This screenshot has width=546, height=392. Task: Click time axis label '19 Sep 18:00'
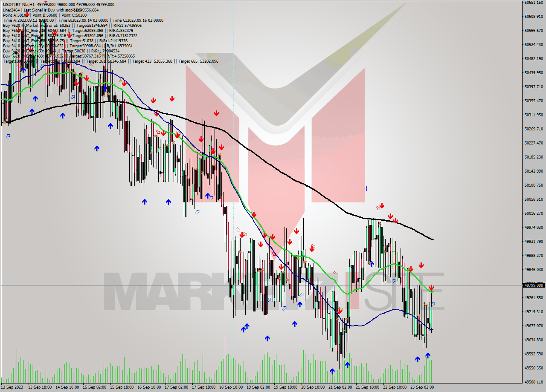[285, 387]
